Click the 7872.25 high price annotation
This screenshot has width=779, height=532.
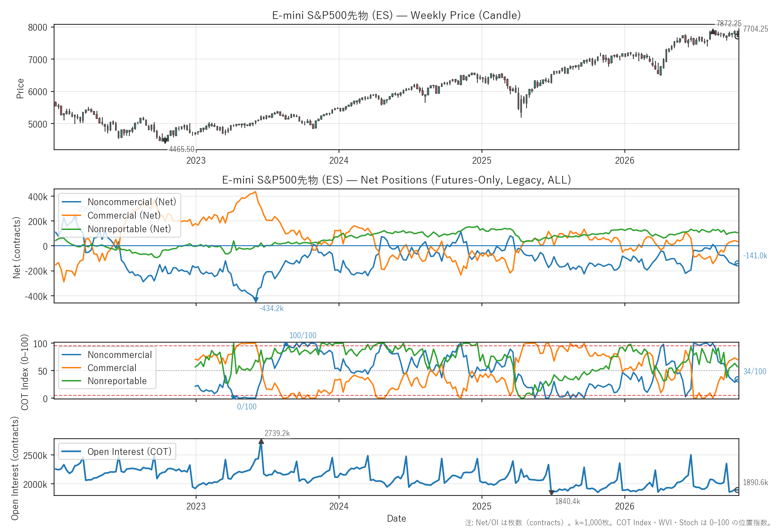[x=729, y=23]
